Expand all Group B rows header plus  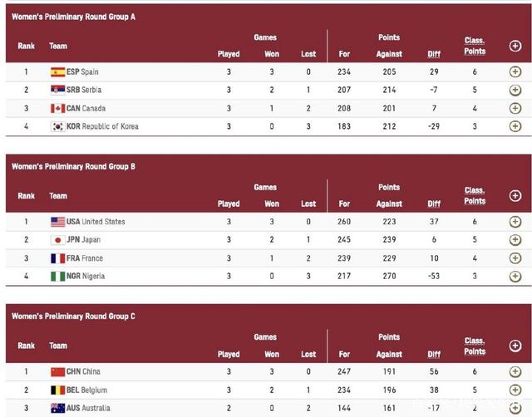tap(515, 196)
